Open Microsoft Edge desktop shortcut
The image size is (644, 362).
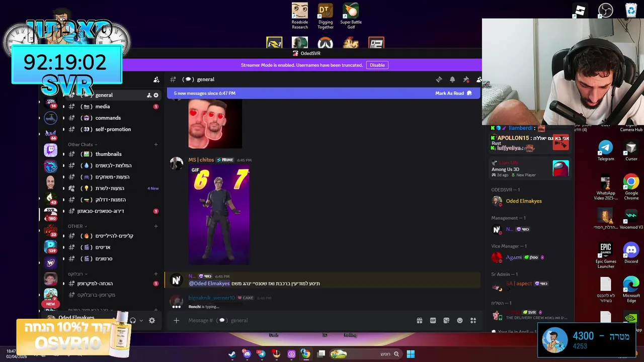(x=631, y=290)
